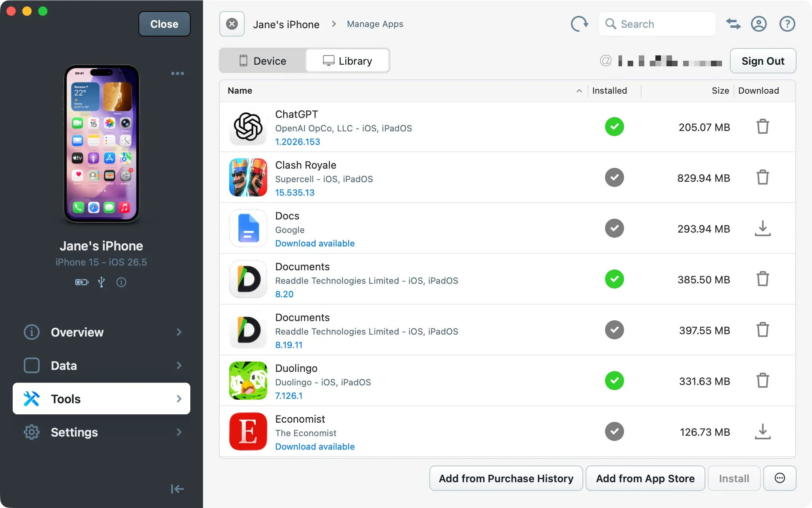Select Tools in the sidebar

coord(101,398)
